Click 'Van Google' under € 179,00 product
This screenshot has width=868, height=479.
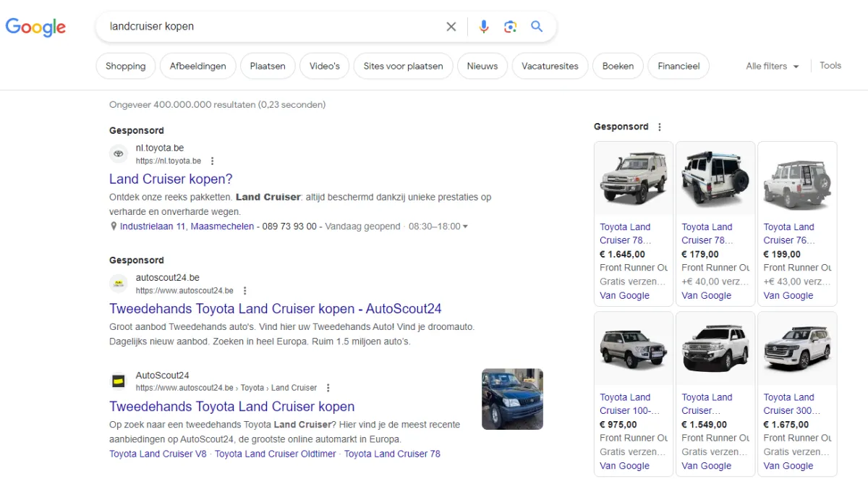pos(707,295)
